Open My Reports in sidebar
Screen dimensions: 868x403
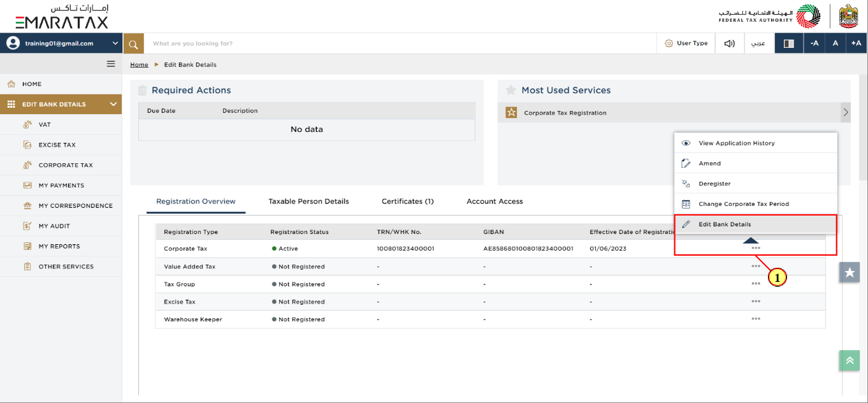(61, 246)
